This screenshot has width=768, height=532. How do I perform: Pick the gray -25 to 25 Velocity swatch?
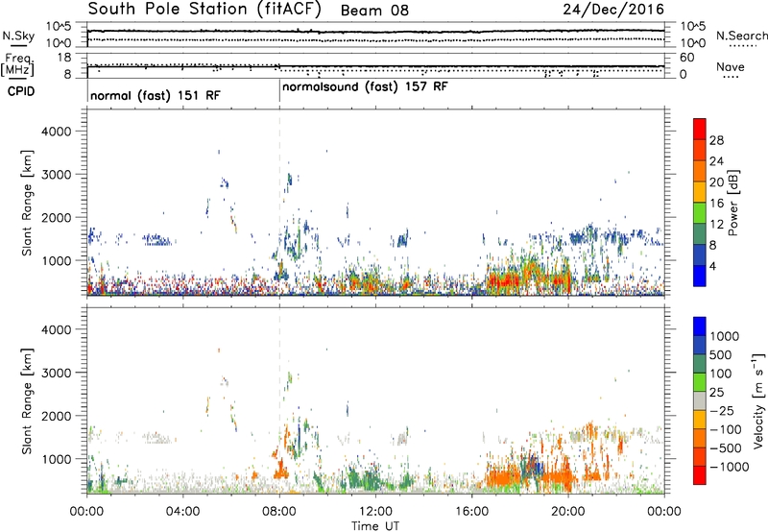700,400
